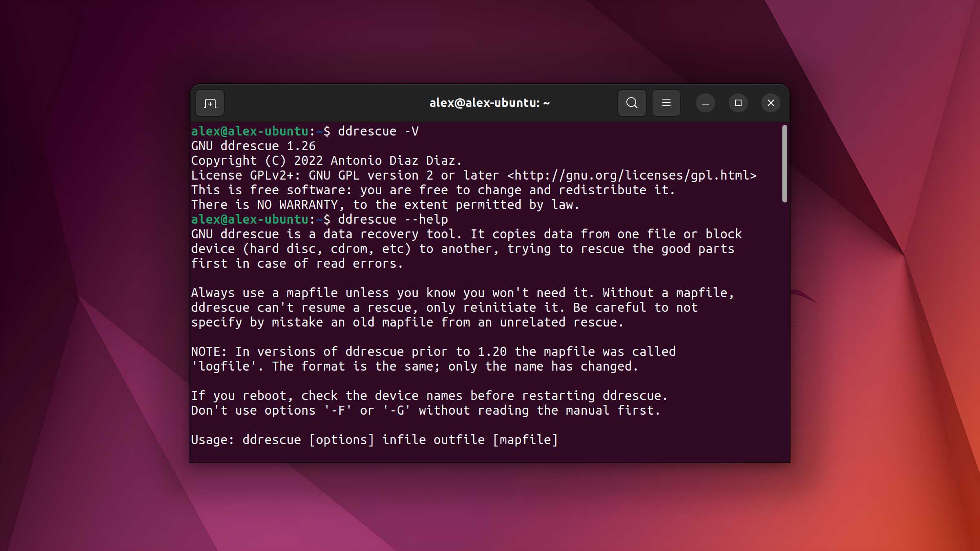Click the line starting "Don't use options '-F'"

[x=425, y=411]
